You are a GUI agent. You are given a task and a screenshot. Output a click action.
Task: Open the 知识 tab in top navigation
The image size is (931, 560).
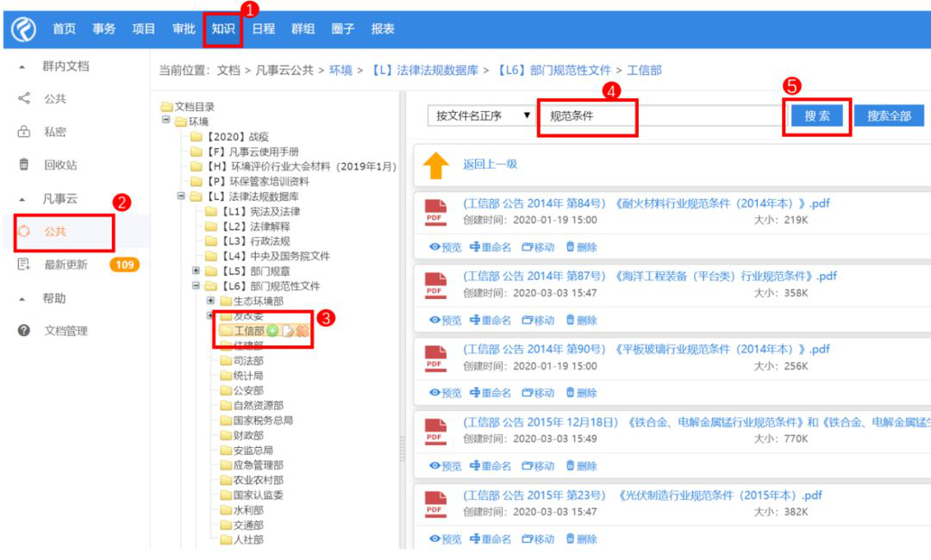(223, 29)
